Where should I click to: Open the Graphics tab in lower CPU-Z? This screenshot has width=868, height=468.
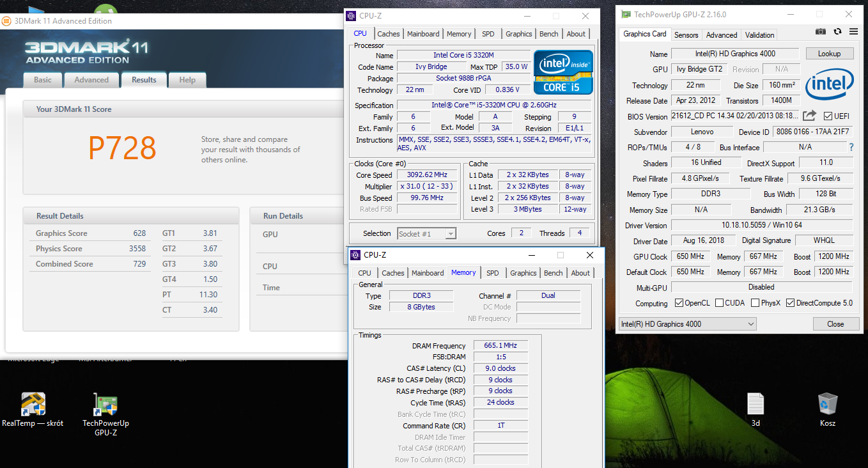click(x=523, y=273)
